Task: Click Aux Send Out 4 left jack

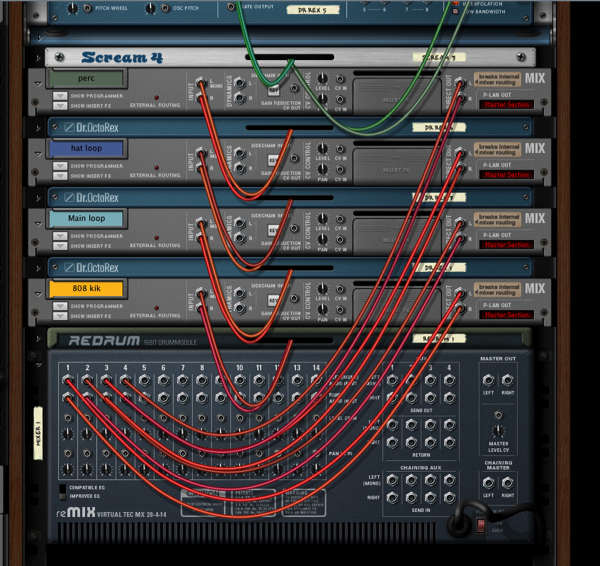Action: pos(449,380)
